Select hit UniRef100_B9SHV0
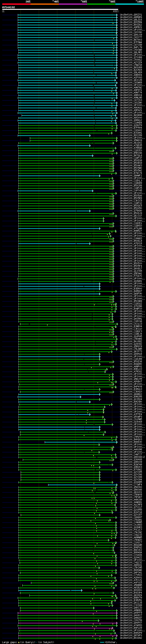Viewport: 146px width, 644px height. (131, 590)
